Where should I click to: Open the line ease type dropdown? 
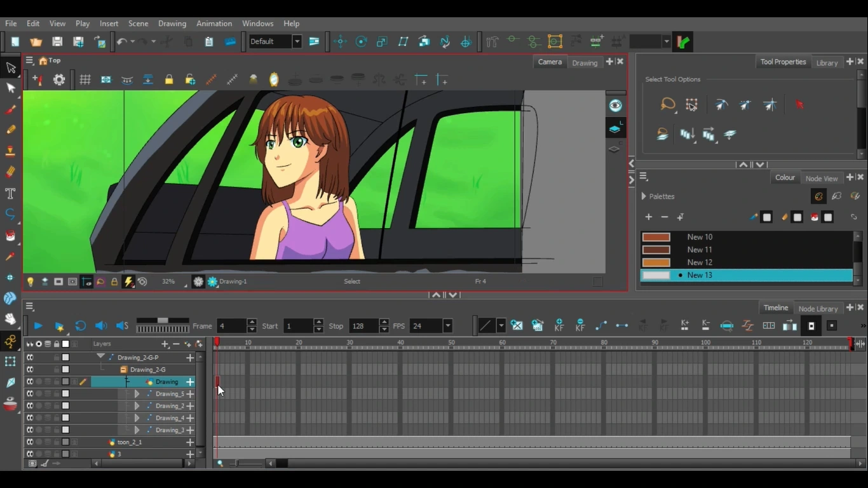click(x=501, y=326)
